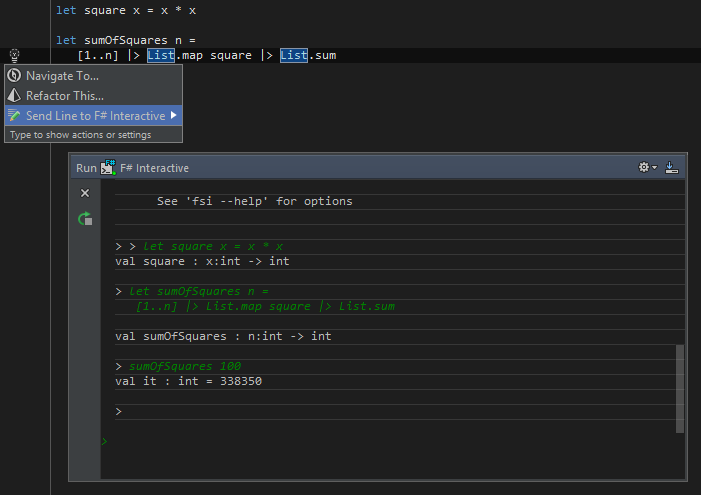701x495 pixels.
Task: Click the green restart session icon
Action: pos(85,219)
